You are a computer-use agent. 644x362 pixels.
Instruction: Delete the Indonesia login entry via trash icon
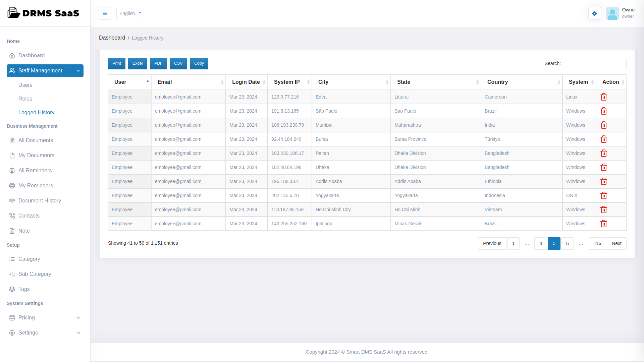tap(603, 195)
